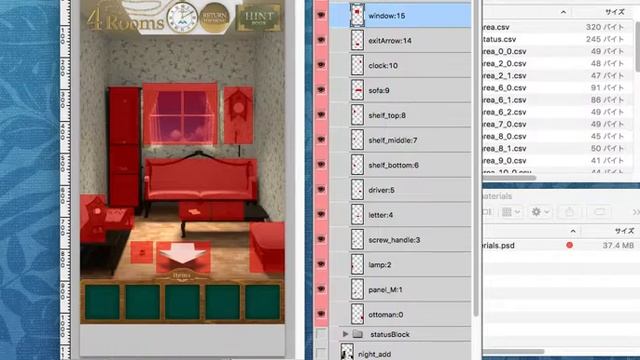This screenshot has height=360, width=640.
Task: Select area_2_0.csv file in Finder
Action: (558, 64)
